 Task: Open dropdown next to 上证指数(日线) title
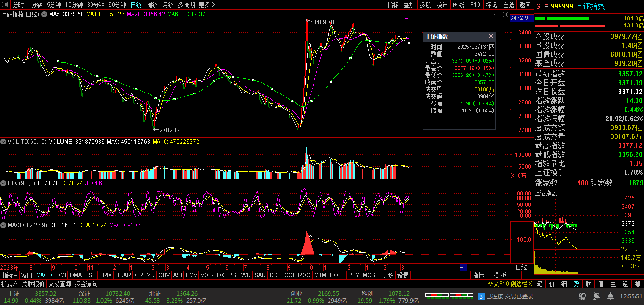click(x=45, y=14)
